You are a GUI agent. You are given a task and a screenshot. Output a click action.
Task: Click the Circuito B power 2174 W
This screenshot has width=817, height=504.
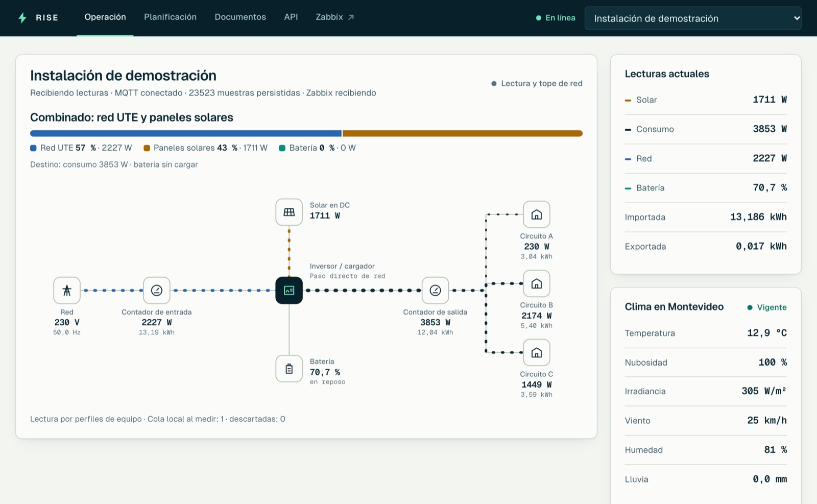pos(537,316)
